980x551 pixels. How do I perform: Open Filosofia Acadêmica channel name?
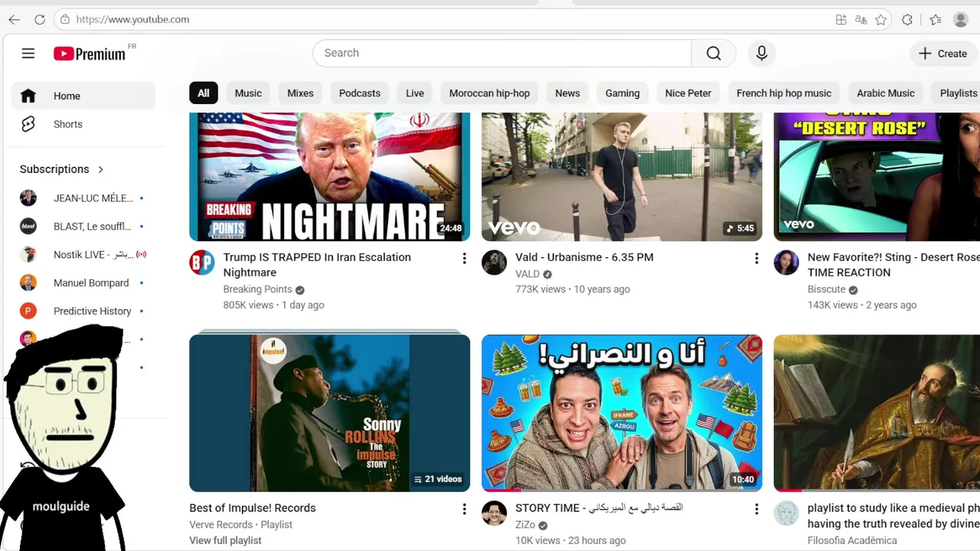tap(852, 540)
